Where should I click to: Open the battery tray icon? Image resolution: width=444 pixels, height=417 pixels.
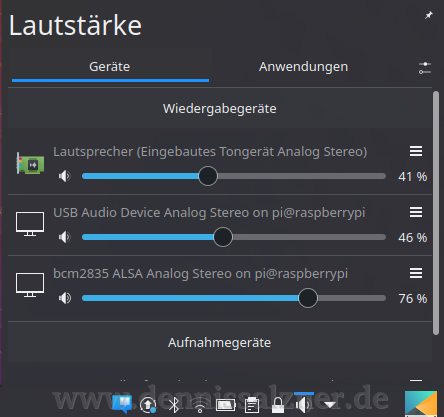pos(226,405)
